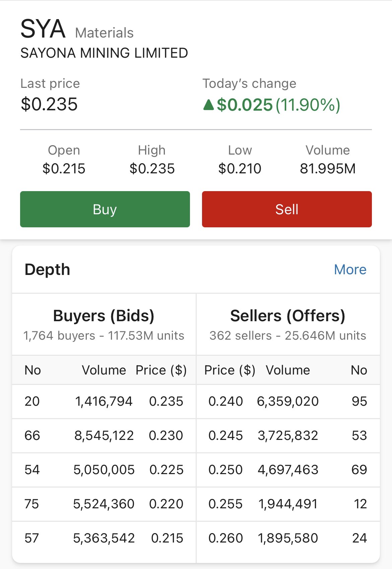Choose the 0.260 offer price
This screenshot has height=569, width=392.
225,538
